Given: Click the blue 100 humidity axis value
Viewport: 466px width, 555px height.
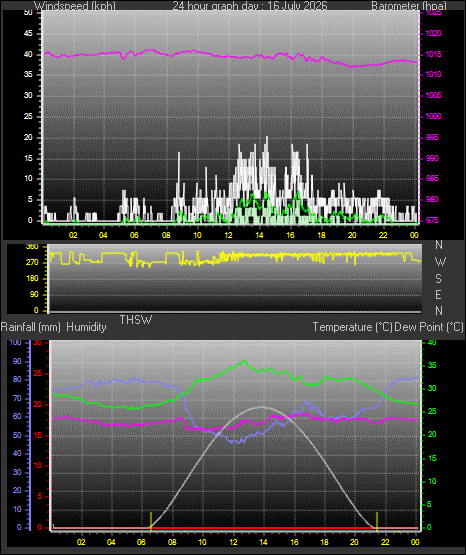Looking at the screenshot, I should click(15, 342).
